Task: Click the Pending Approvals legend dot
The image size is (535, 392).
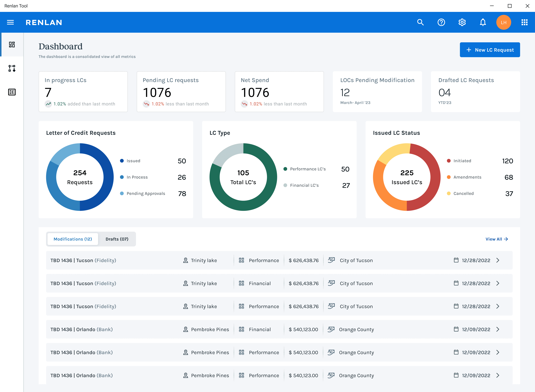Action: point(122,193)
